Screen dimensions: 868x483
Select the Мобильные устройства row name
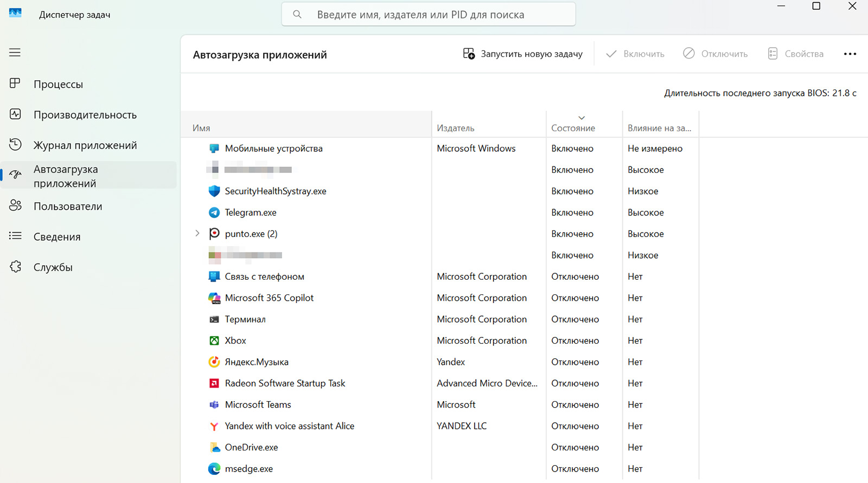tap(273, 149)
